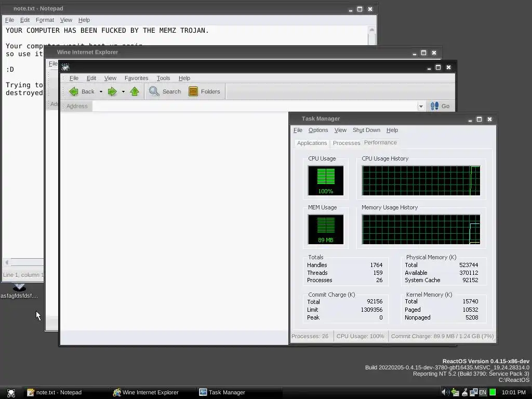Screen dimensions: 532x399
Task: Click the Folders button label
Action: pos(210,91)
